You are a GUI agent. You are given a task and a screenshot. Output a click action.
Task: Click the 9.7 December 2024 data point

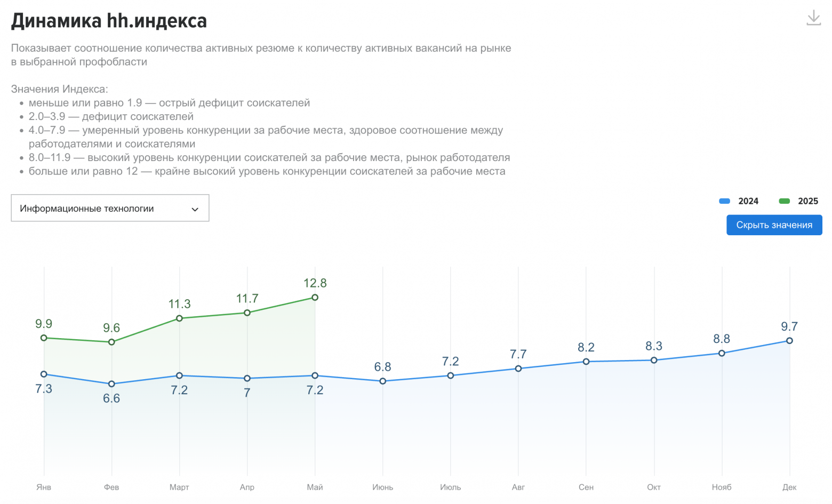coord(789,341)
